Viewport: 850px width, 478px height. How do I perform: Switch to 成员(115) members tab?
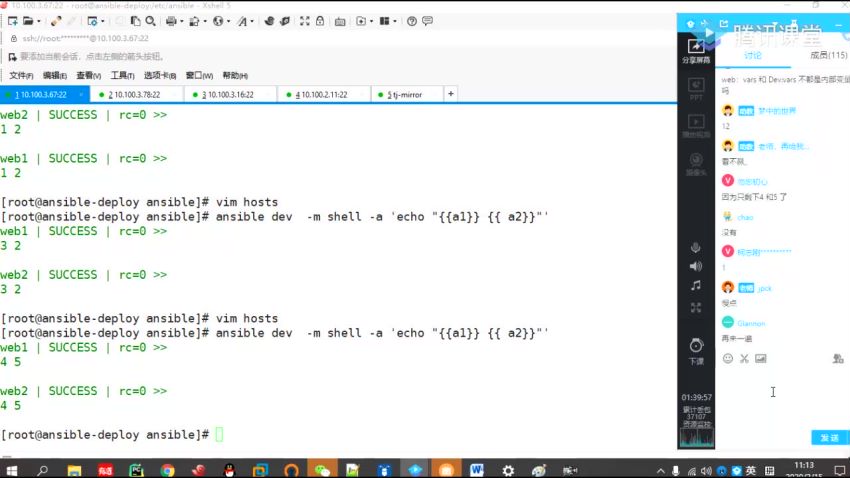click(824, 56)
